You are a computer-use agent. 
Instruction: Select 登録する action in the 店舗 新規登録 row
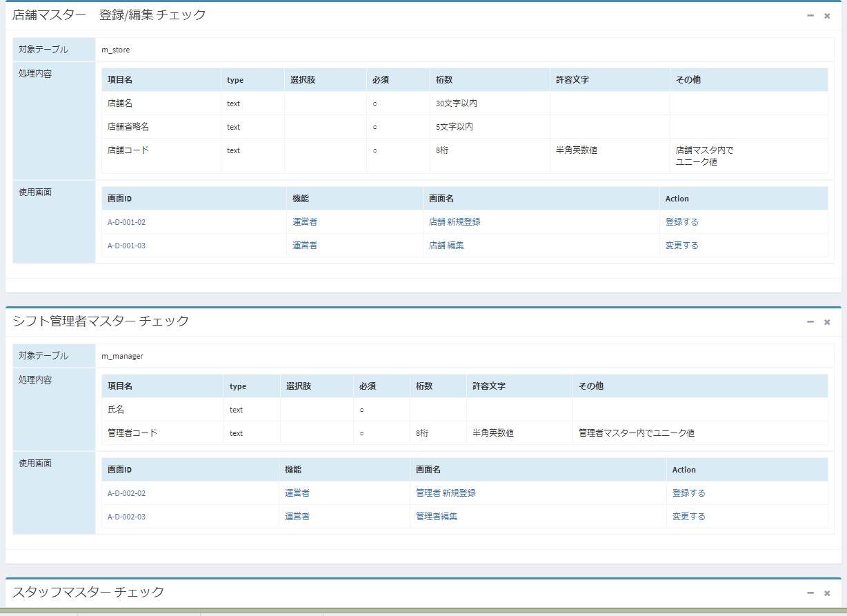click(x=681, y=221)
